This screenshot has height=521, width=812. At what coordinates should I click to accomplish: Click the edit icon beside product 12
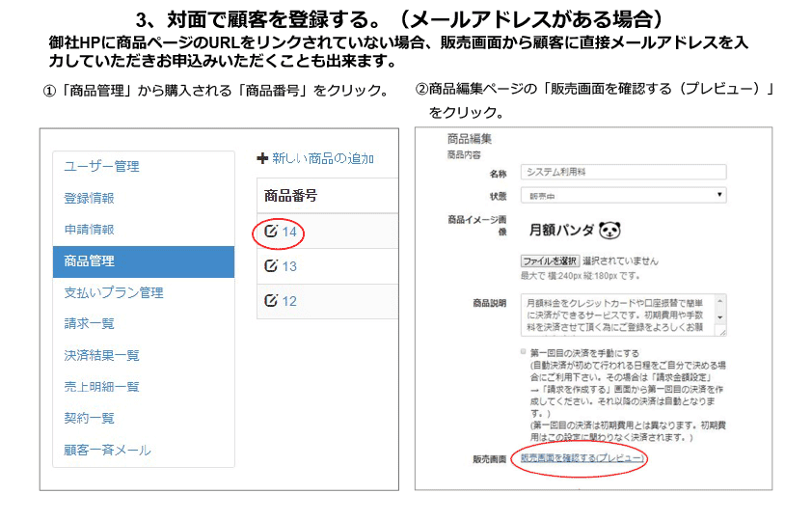(271, 301)
